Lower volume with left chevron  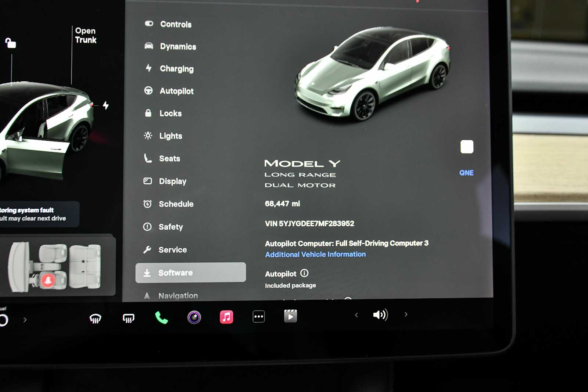pos(356,315)
